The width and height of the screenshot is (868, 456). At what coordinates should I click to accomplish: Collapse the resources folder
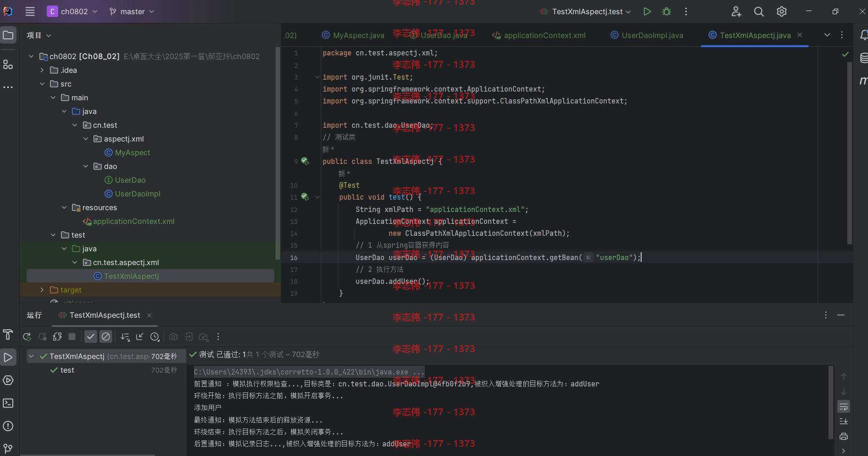click(64, 207)
